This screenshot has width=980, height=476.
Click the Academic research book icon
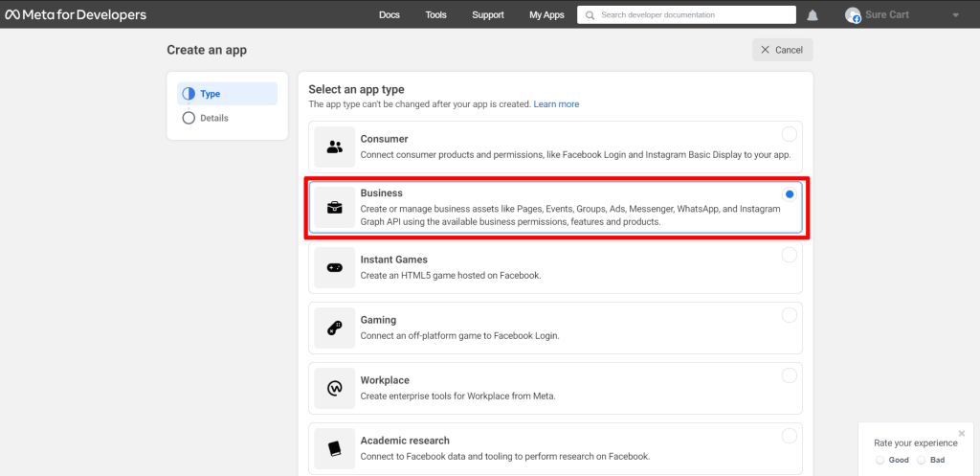pos(334,448)
